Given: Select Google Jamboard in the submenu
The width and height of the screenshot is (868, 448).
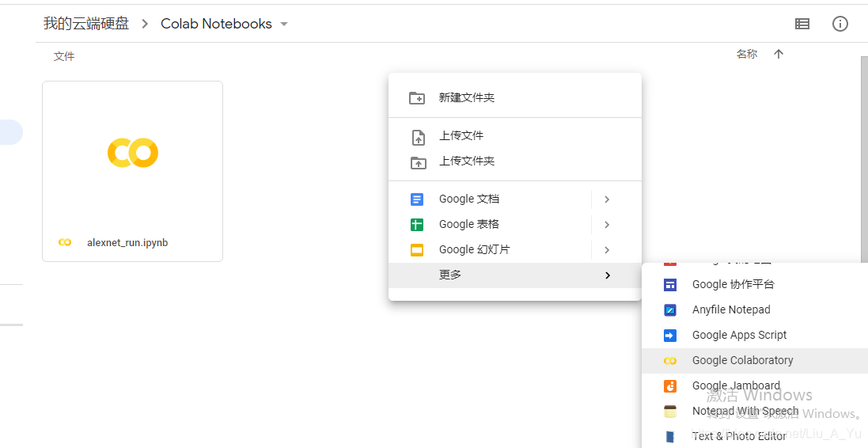Looking at the screenshot, I should point(755,386).
